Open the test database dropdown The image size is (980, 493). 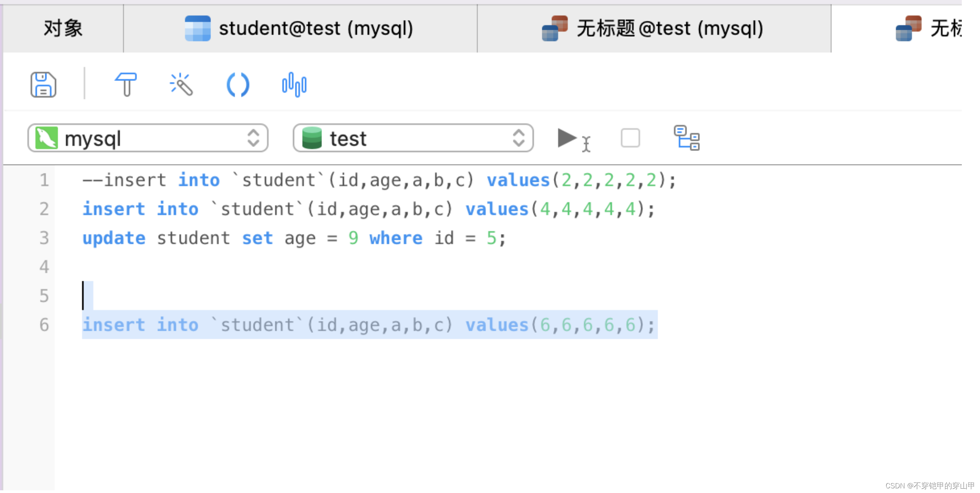point(413,139)
